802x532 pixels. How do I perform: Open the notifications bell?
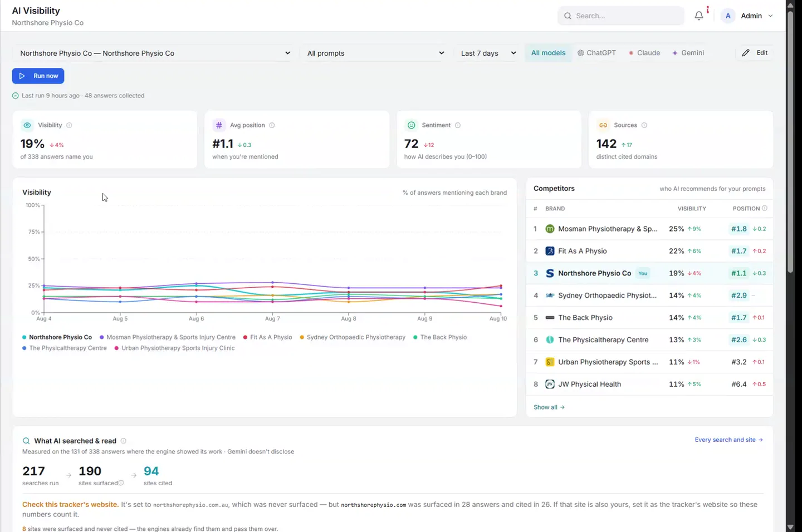(699, 16)
